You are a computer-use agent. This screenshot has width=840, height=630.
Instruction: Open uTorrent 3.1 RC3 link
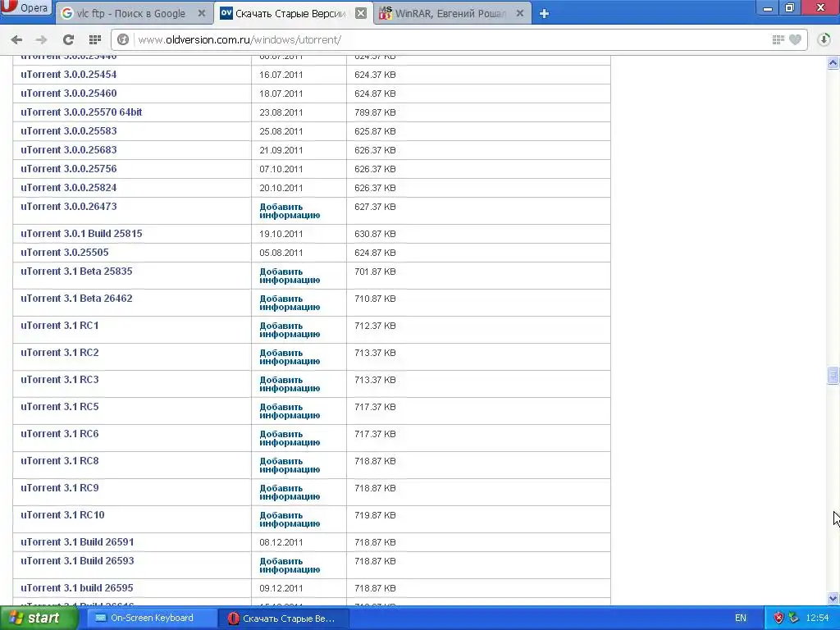pos(59,379)
